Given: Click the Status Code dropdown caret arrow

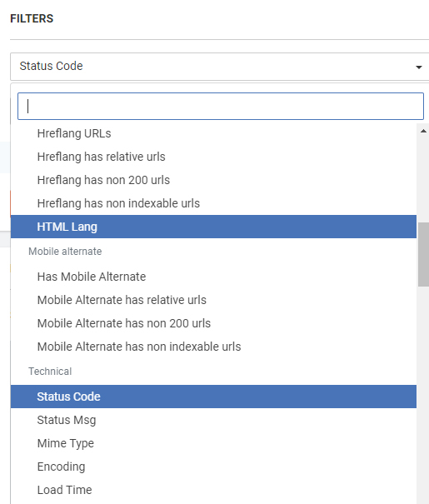Looking at the screenshot, I should (x=418, y=67).
